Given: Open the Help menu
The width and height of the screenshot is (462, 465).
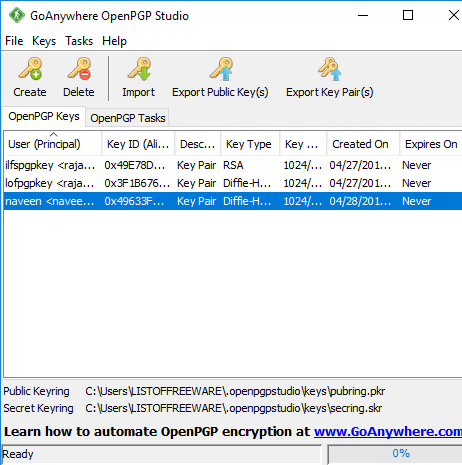Looking at the screenshot, I should click(x=114, y=41).
